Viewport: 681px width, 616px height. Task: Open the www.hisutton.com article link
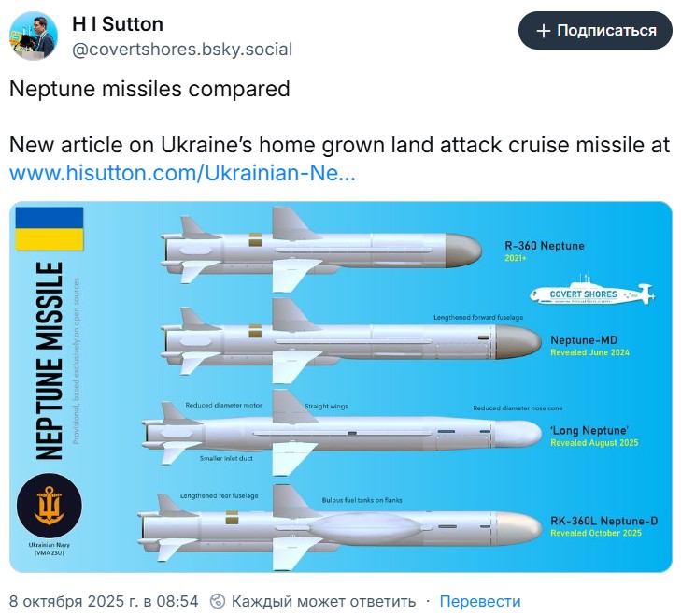pos(181,173)
